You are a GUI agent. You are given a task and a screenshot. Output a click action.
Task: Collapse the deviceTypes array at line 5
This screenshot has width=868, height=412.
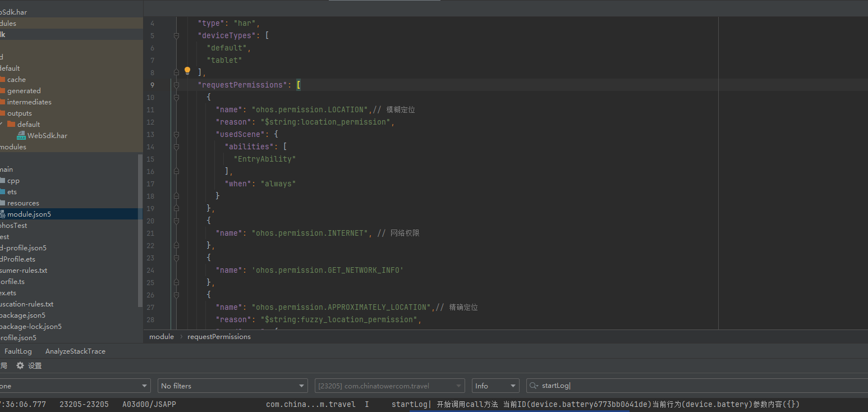(176, 35)
